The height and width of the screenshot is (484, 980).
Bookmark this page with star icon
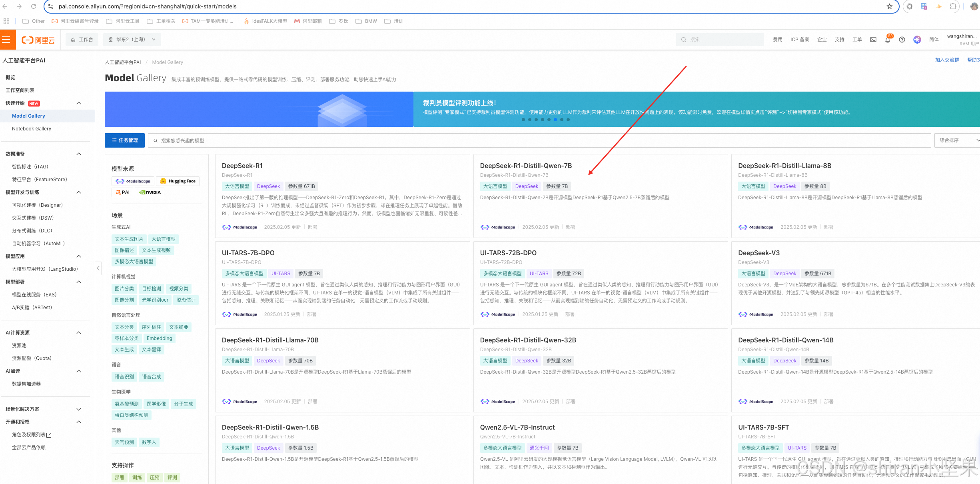[x=889, y=6]
